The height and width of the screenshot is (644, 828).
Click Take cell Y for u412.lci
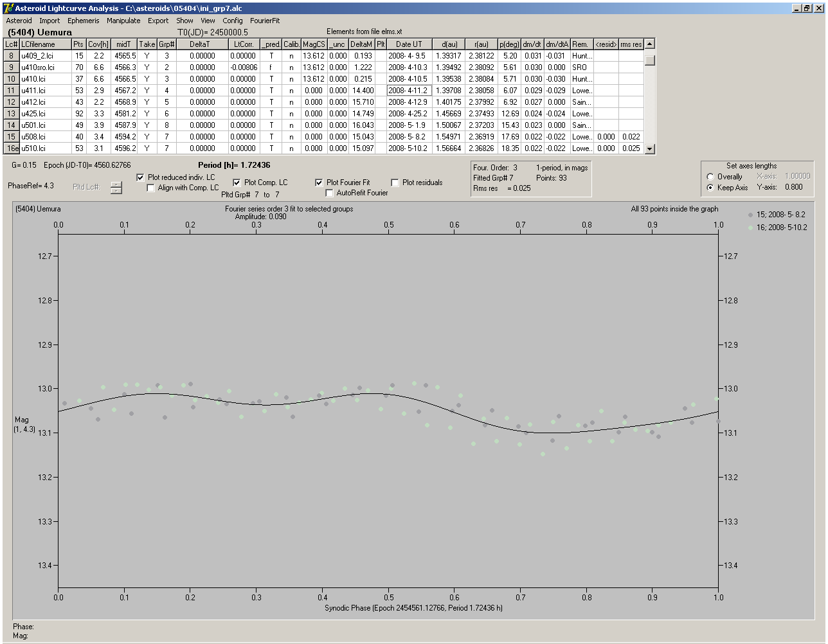pos(147,102)
